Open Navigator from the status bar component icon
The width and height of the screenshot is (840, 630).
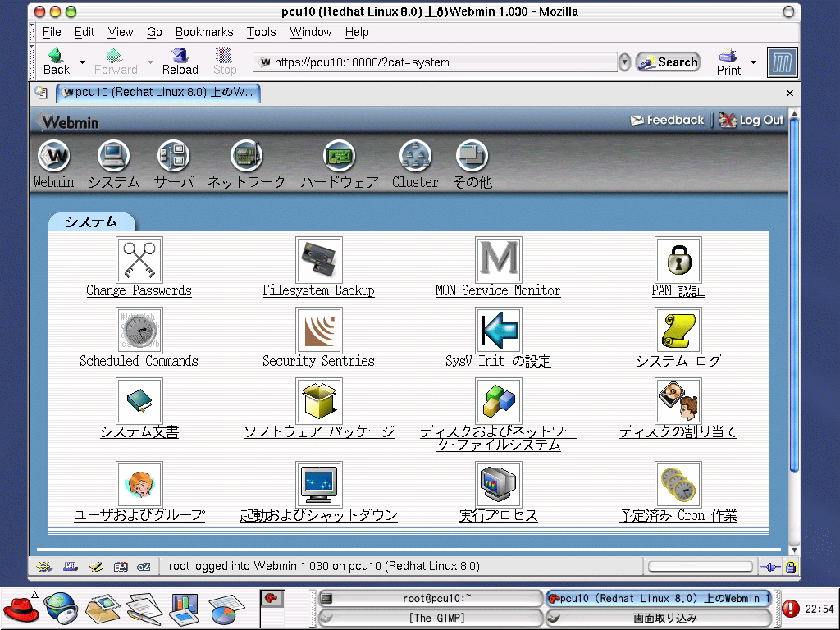[x=44, y=567]
